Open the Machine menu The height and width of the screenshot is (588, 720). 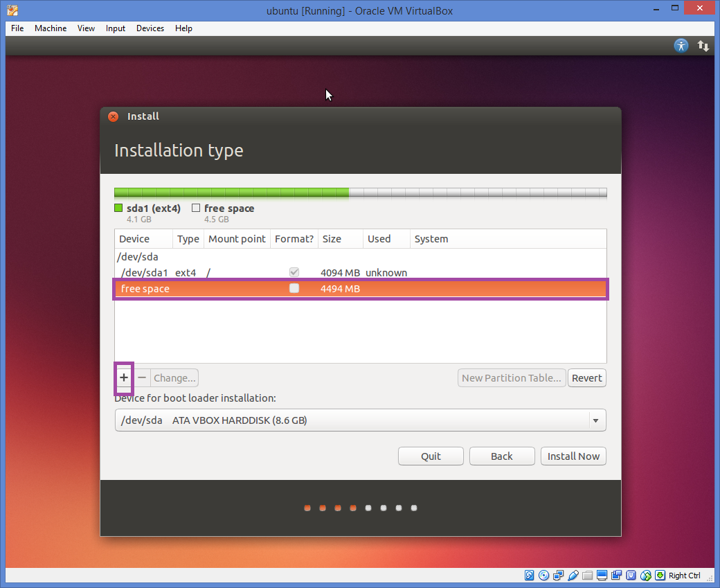coord(51,28)
